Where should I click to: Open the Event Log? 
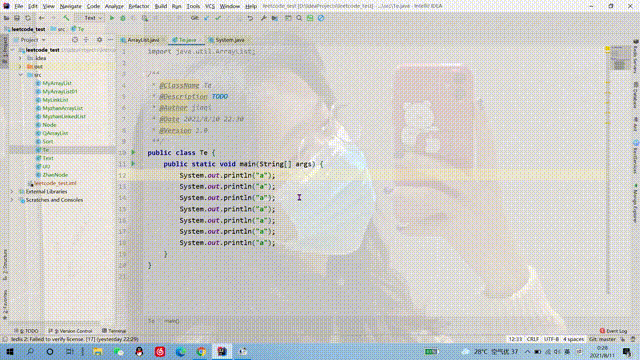613,331
